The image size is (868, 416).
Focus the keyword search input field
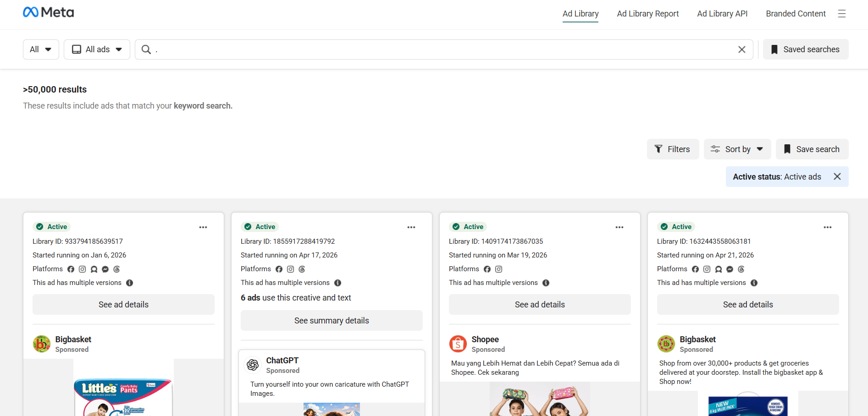[444, 49]
